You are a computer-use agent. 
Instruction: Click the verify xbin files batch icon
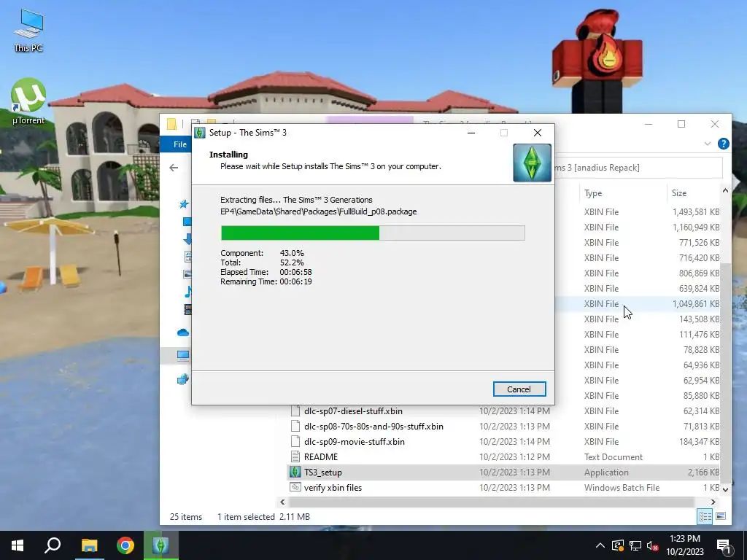pyautogui.click(x=295, y=487)
